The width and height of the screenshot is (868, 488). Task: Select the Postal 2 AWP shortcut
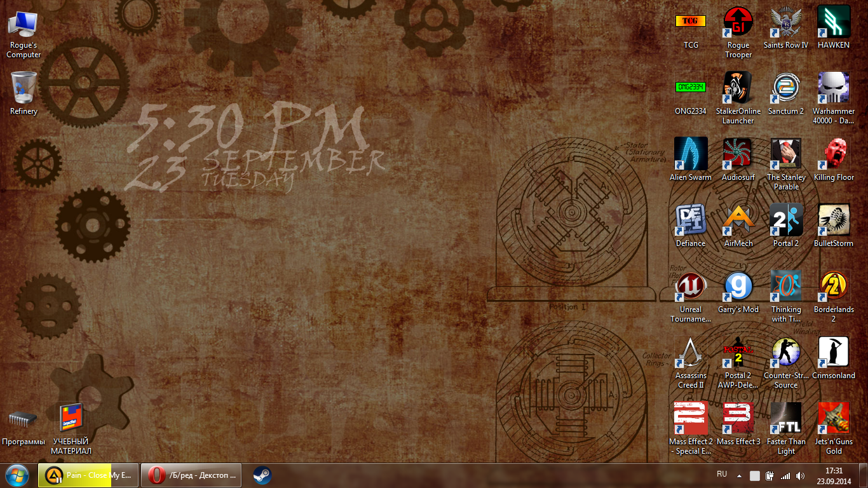[x=738, y=363]
